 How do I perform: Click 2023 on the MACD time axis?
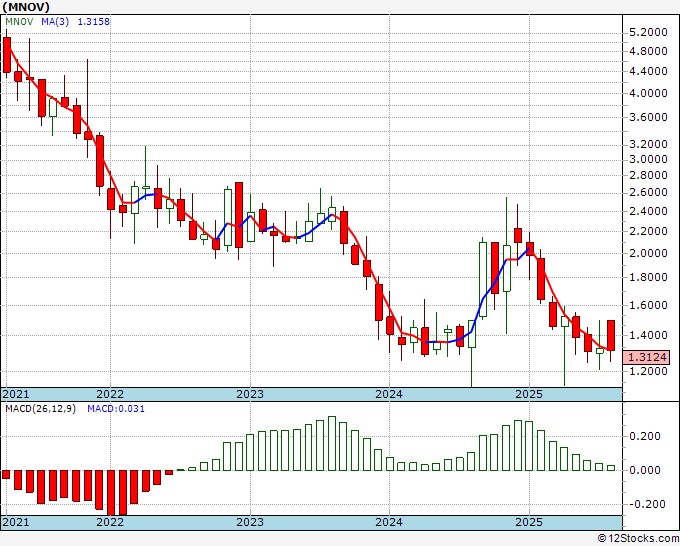click(x=250, y=522)
